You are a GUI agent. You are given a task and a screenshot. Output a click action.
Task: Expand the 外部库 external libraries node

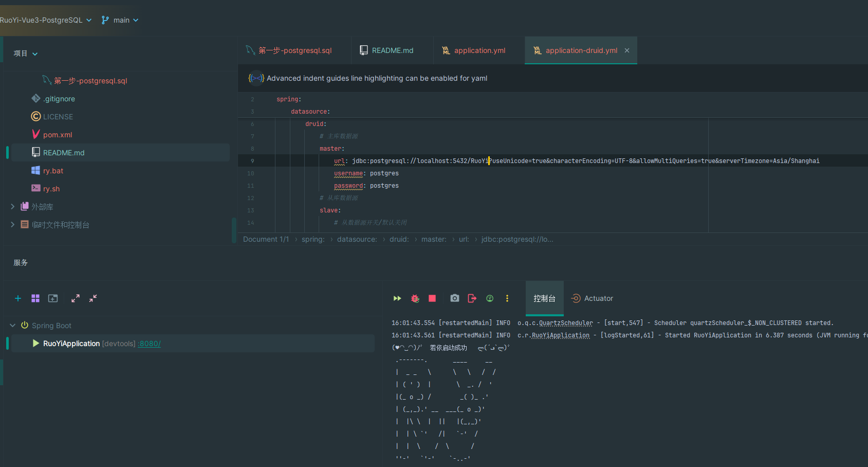pos(13,207)
